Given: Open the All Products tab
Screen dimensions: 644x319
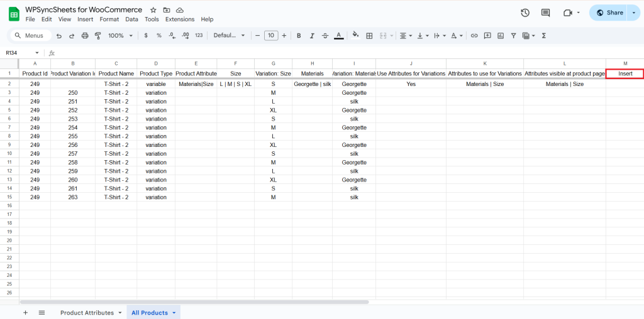Looking at the screenshot, I should point(150,313).
